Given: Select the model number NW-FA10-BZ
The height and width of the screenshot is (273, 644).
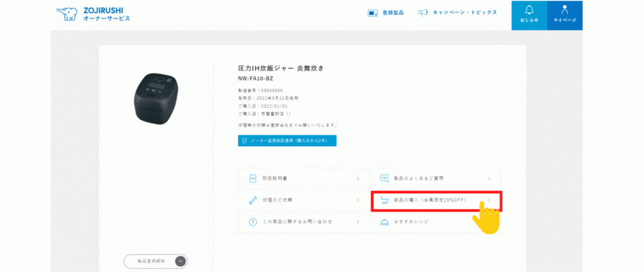Looking at the screenshot, I should click(x=255, y=78).
